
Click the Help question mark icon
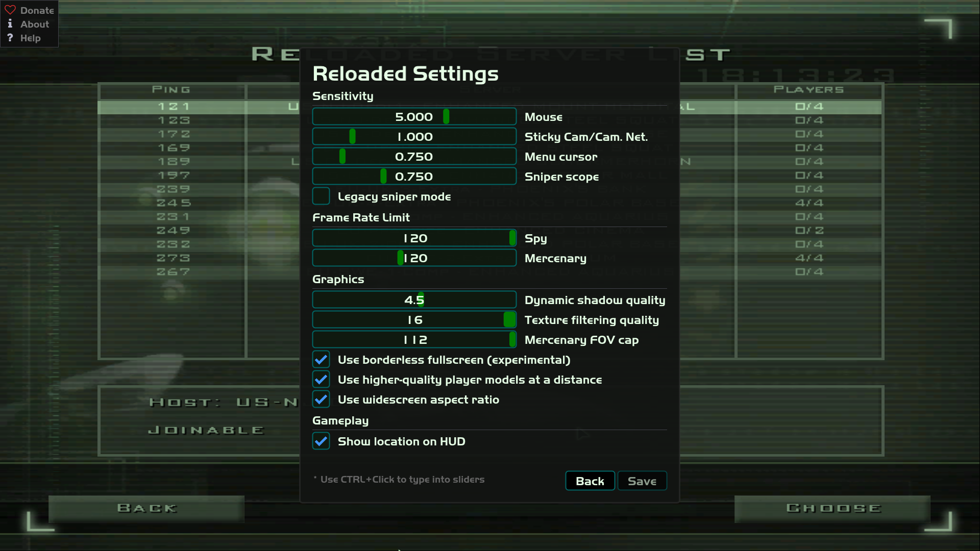(x=10, y=38)
